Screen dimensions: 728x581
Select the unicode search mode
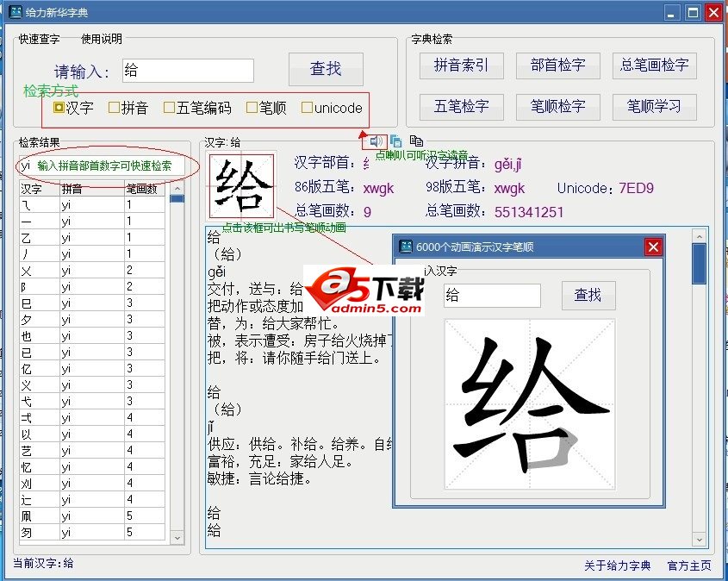332,108
